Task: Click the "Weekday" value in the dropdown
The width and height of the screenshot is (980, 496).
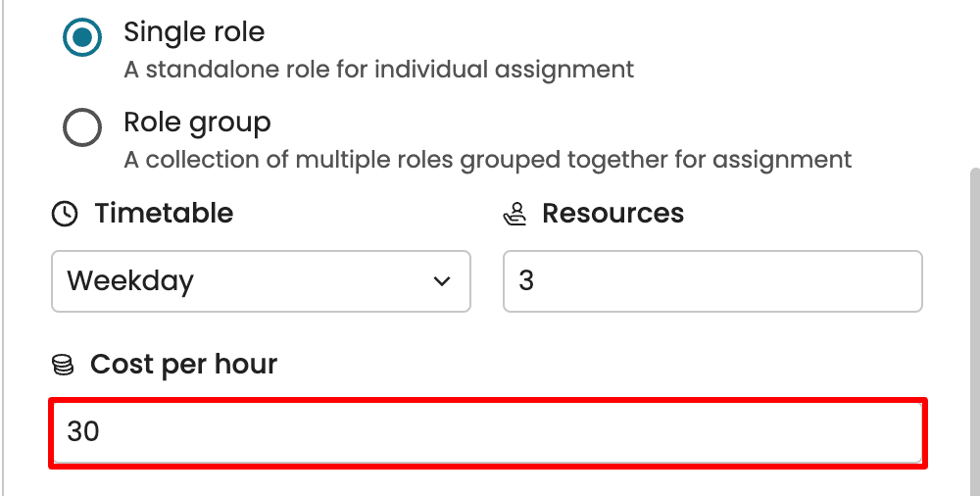Action: (x=130, y=281)
